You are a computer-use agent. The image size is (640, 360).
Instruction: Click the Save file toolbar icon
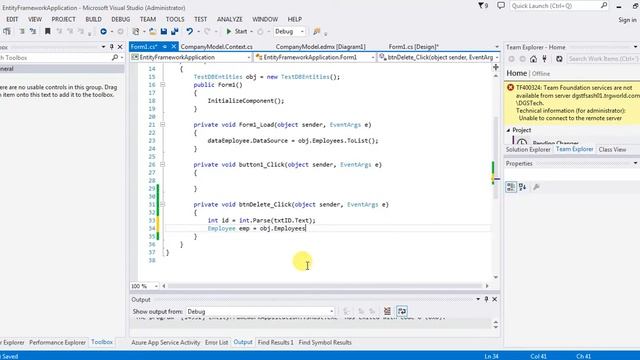pyautogui.click(x=164, y=31)
